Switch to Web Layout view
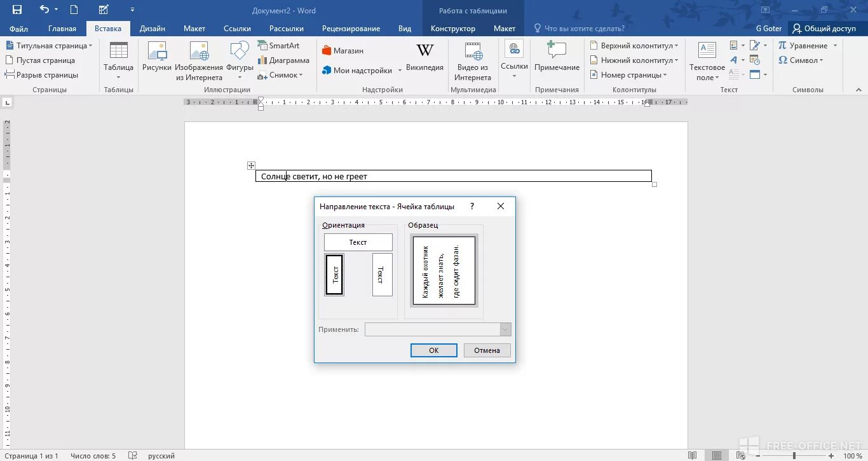This screenshot has width=868, height=461. [x=741, y=455]
